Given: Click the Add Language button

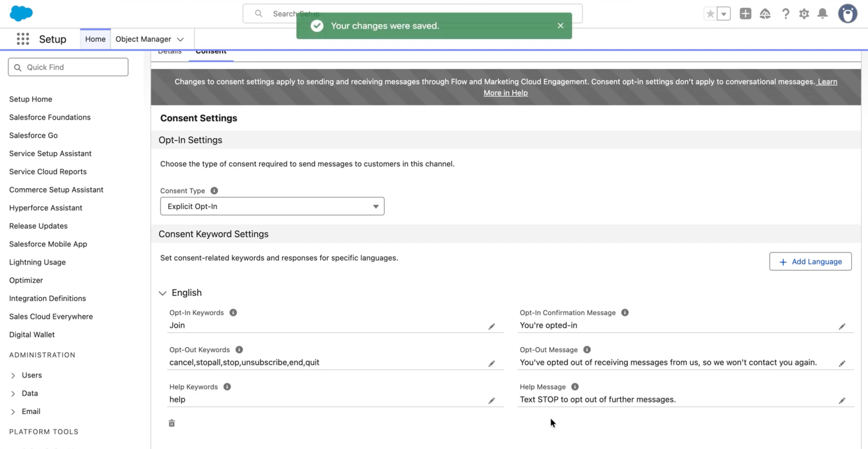Looking at the screenshot, I should [x=810, y=261].
